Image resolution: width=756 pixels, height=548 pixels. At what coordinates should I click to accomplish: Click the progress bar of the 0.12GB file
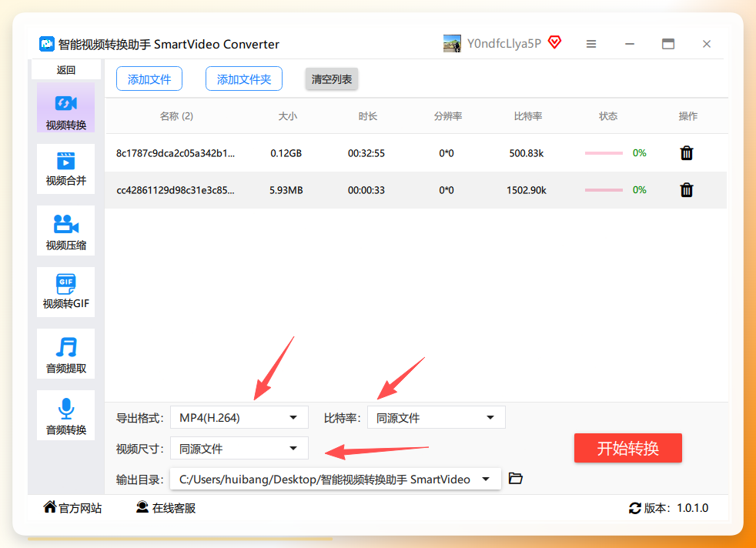click(x=604, y=153)
